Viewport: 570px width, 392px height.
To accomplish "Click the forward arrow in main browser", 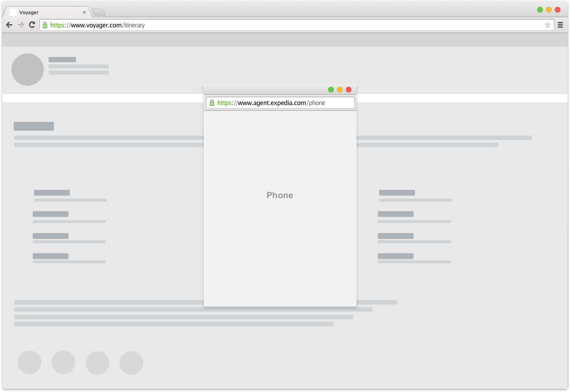I will [x=21, y=25].
